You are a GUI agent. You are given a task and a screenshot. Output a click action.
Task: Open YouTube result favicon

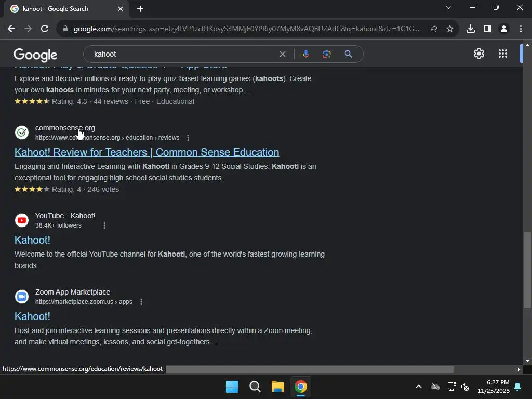pyautogui.click(x=22, y=220)
